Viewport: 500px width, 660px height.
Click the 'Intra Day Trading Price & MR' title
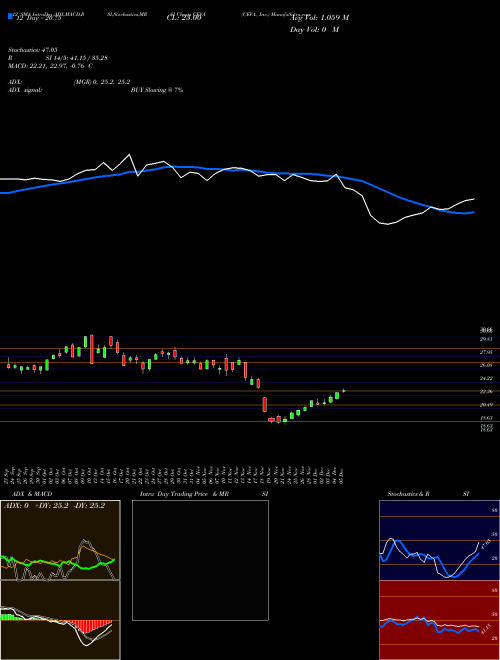pyautogui.click(x=184, y=494)
